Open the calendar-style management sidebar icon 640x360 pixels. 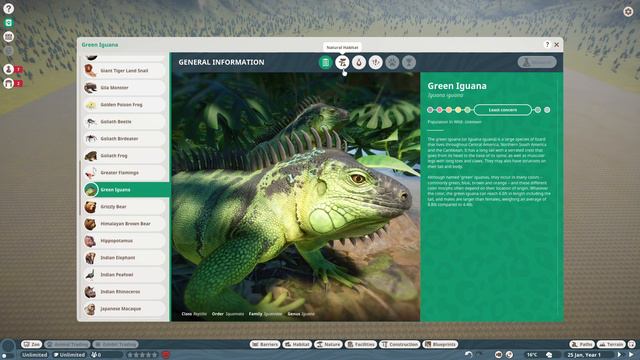(8, 37)
